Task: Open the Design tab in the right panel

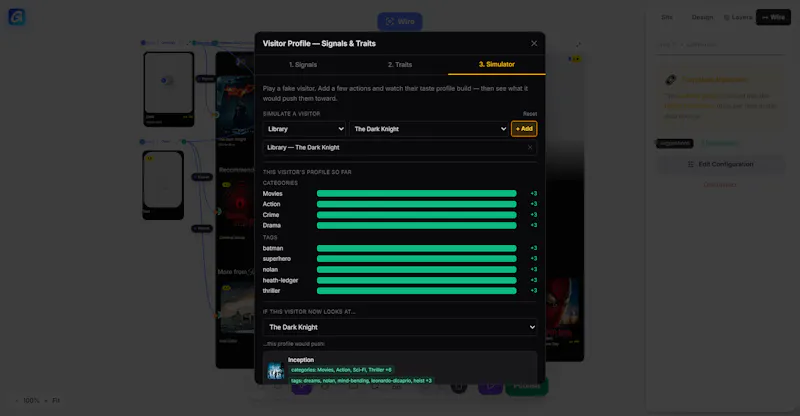Action: coord(703,17)
